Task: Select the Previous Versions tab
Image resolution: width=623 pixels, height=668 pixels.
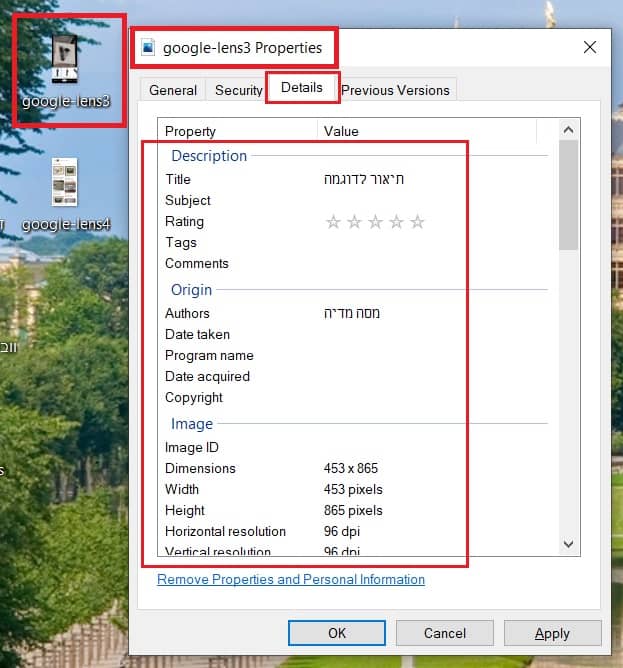Action: [x=396, y=90]
